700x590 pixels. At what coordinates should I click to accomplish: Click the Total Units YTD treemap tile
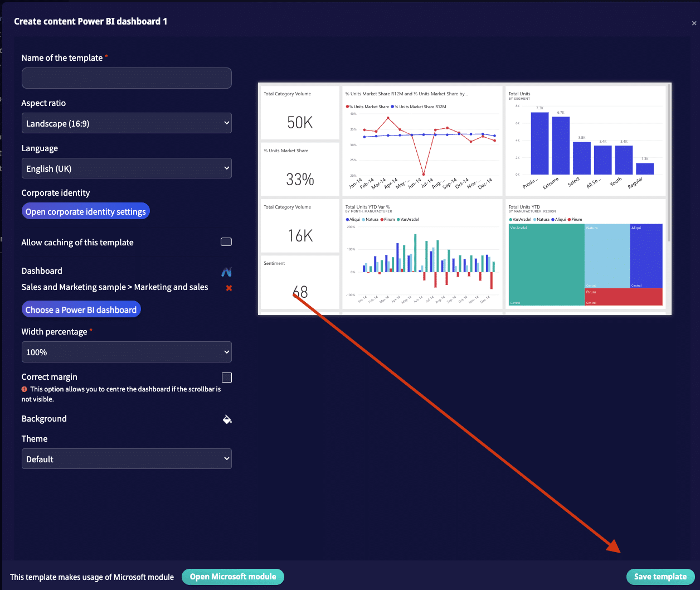coord(586,254)
